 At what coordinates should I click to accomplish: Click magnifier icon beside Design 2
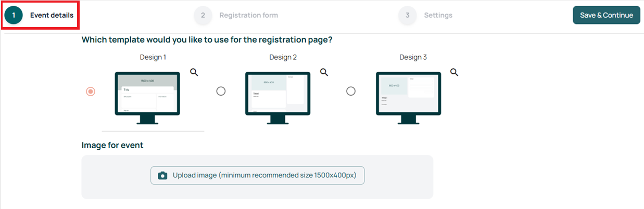[x=324, y=72]
